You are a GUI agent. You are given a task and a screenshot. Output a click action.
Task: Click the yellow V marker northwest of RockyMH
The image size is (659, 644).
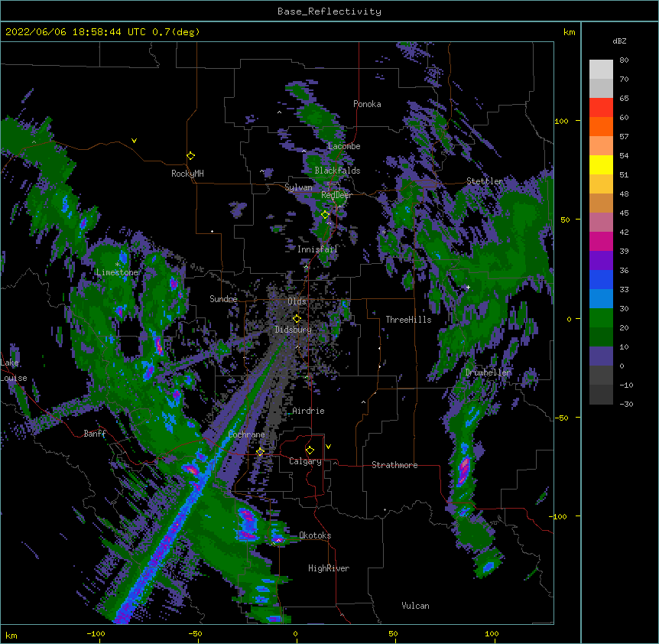(x=134, y=141)
